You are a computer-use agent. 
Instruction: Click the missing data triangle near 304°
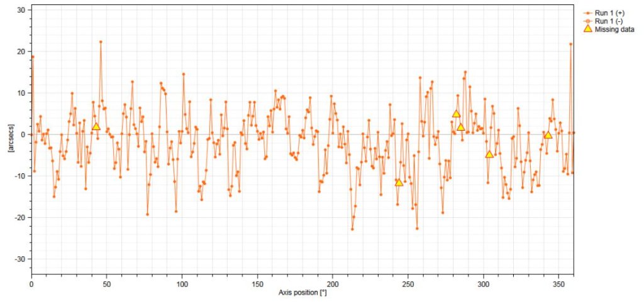(x=489, y=155)
